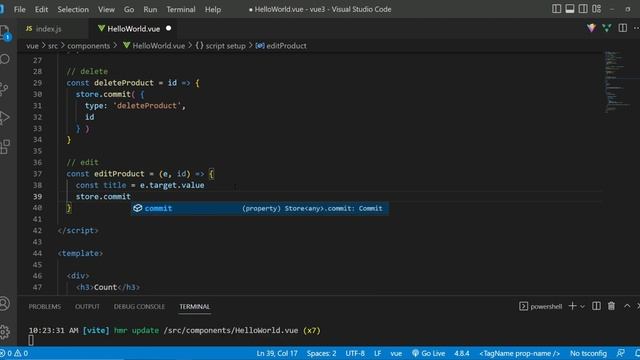
Task: Click the src breadcrumb segment
Action: [x=53, y=46]
